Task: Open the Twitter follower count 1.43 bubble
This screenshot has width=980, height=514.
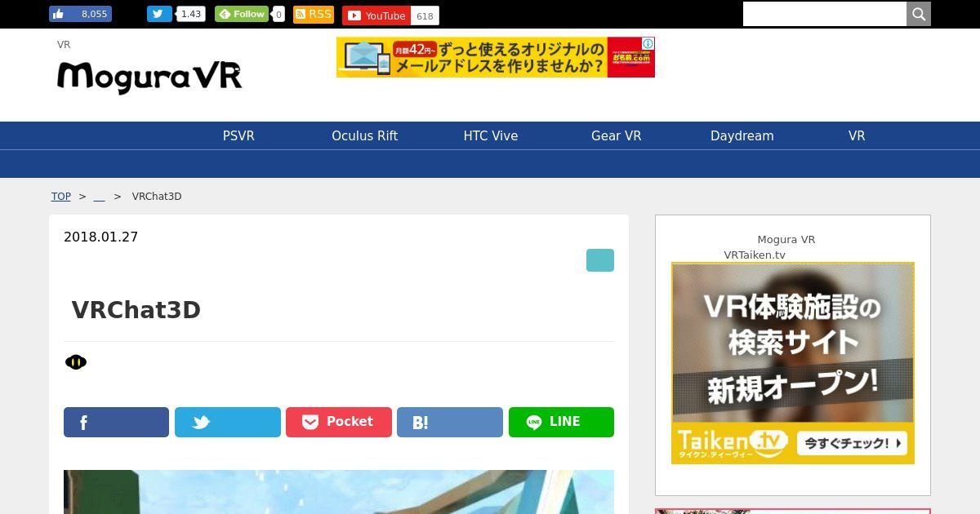Action: coord(191,14)
